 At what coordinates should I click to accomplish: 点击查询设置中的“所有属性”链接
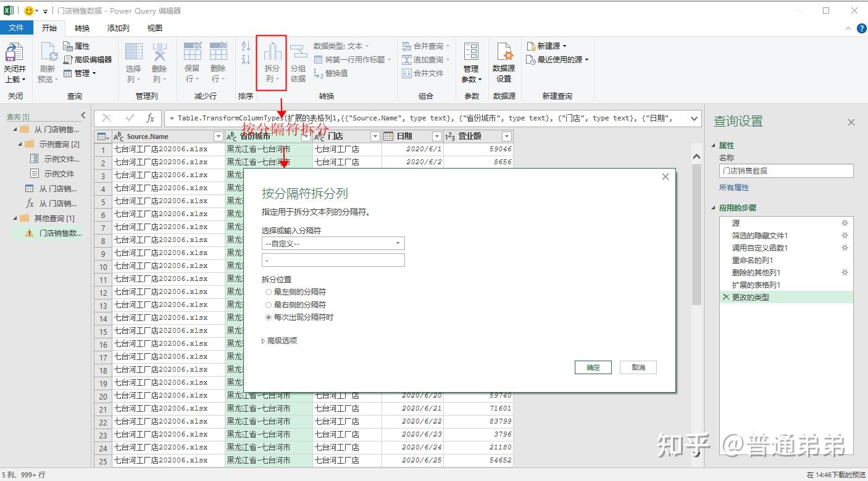tap(734, 187)
